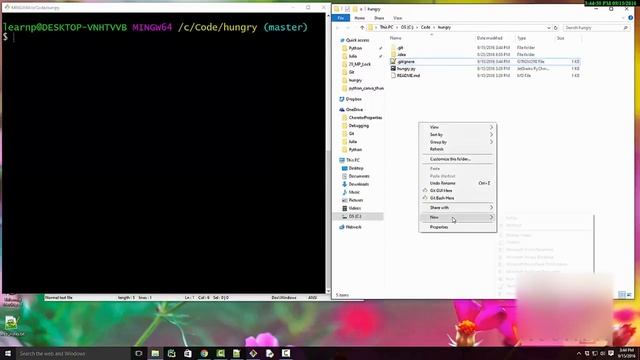Click the search magnifier in Search hungry box
The height and width of the screenshot is (360, 640).
tap(625, 28)
